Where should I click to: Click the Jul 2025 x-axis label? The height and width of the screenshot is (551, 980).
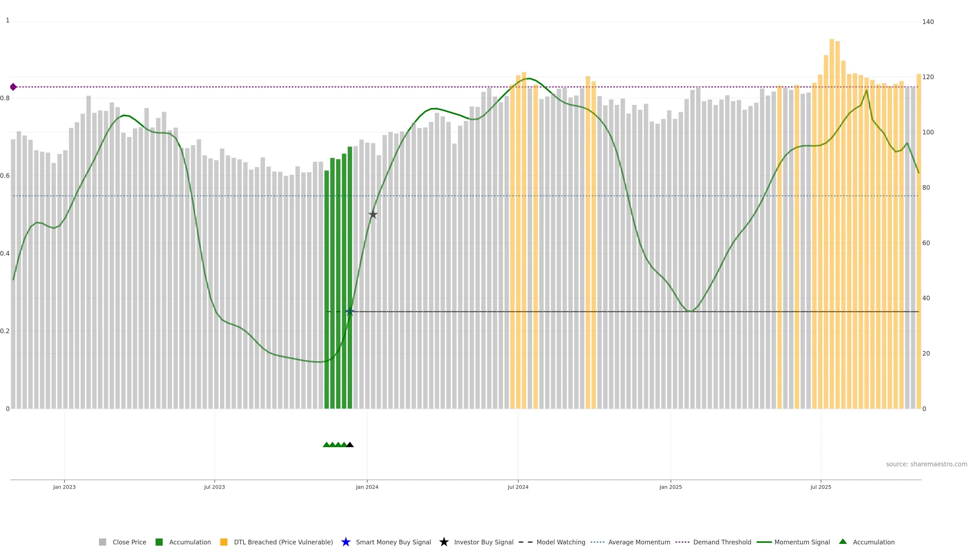pyautogui.click(x=820, y=487)
